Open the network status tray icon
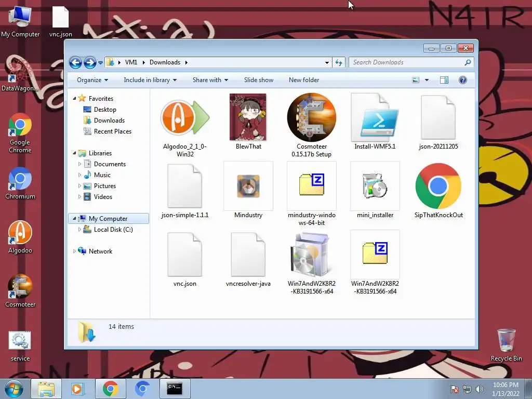Screen dimensions: 532x399 [x=467, y=389]
